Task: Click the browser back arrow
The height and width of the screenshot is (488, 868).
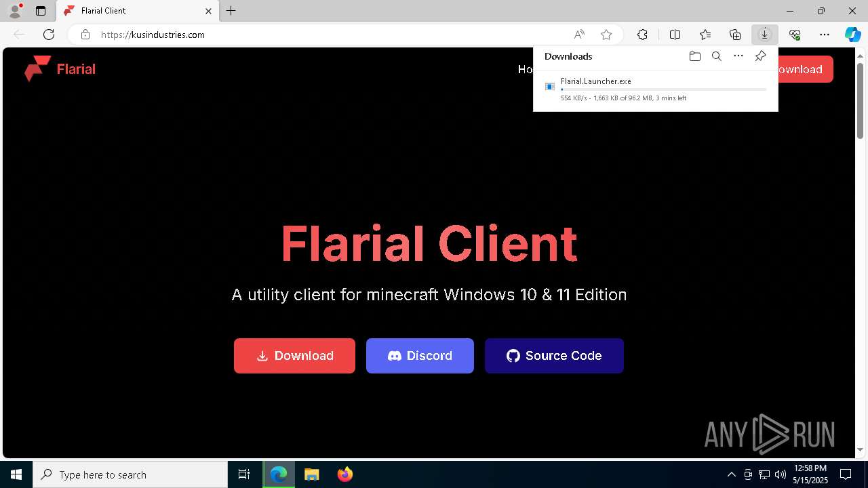Action: tap(19, 35)
